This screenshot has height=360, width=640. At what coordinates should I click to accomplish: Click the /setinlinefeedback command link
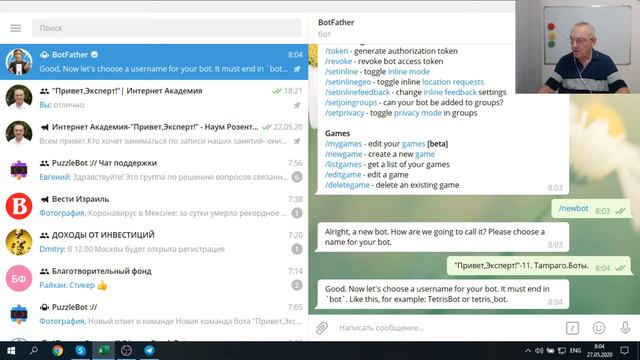(x=357, y=92)
